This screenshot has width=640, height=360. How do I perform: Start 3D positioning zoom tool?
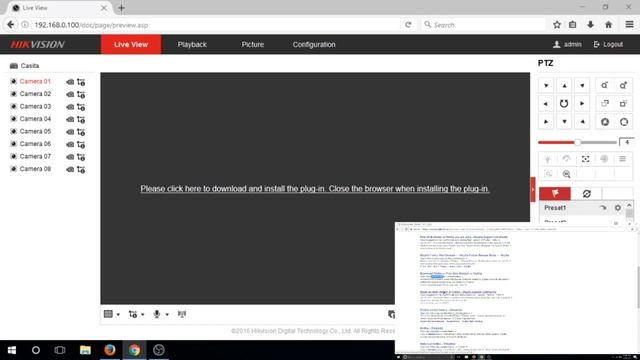(567, 174)
